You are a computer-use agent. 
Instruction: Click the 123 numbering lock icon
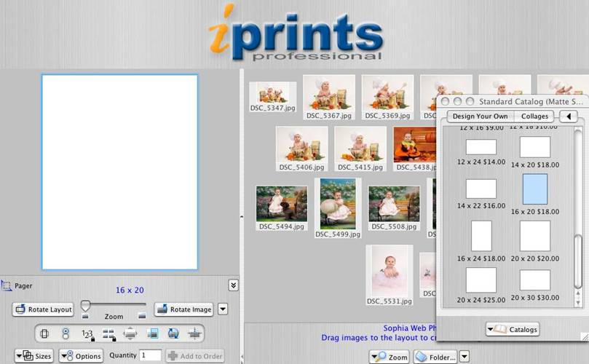[x=87, y=334]
